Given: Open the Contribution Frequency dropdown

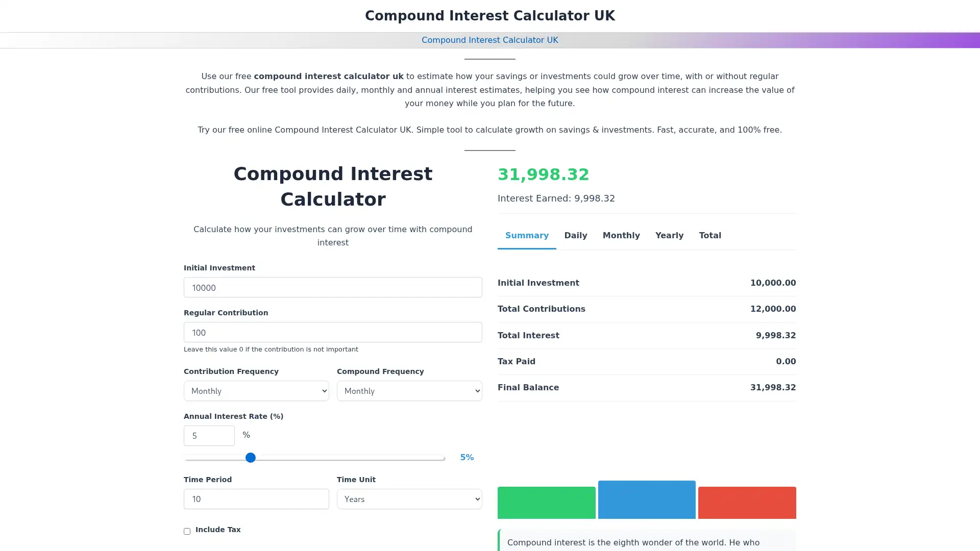Looking at the screenshot, I should point(256,391).
